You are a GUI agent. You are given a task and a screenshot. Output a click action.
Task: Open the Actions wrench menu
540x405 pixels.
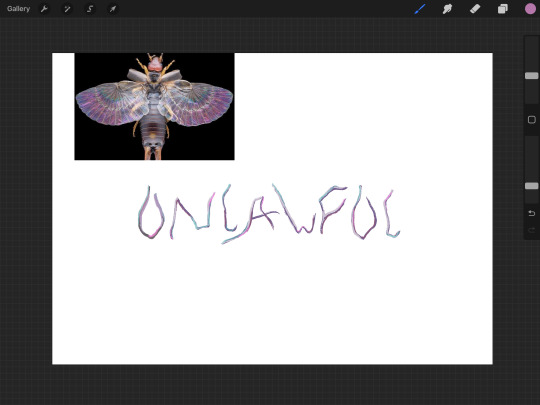tap(44, 9)
